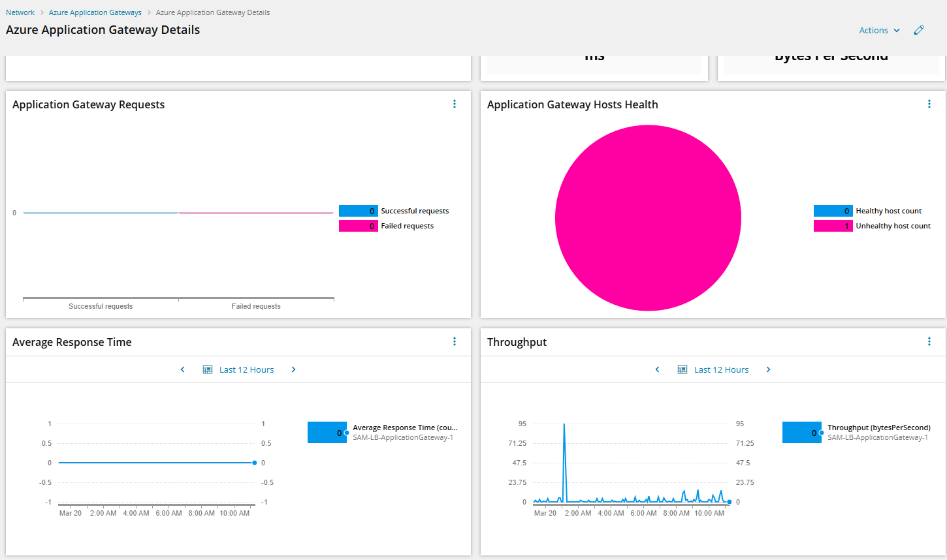The height and width of the screenshot is (560, 947).
Task: Open Last 12 Hours selector in Average Response Time
Action: 246,369
